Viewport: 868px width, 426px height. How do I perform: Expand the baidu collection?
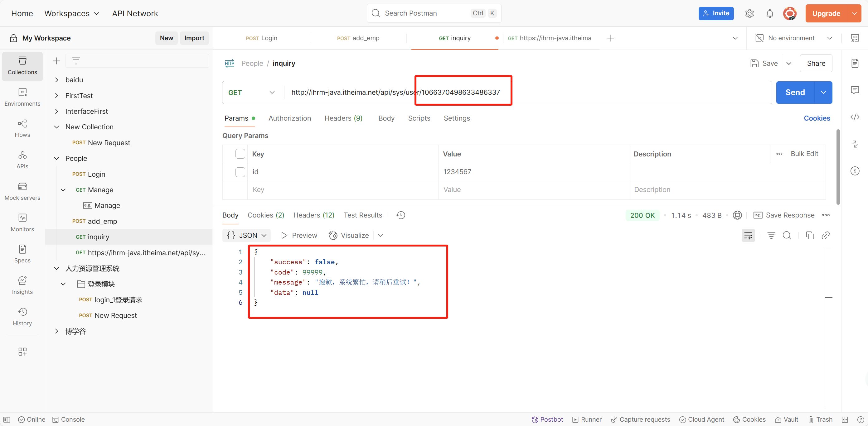point(57,80)
